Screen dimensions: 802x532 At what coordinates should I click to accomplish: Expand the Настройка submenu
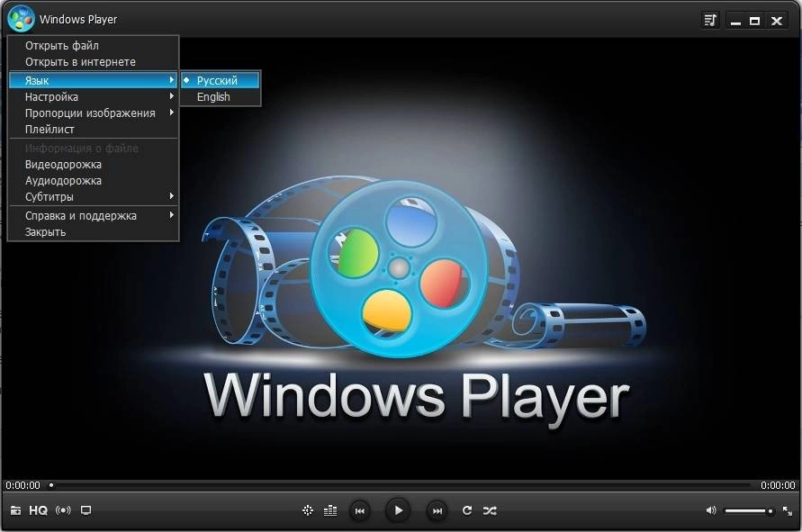[x=93, y=96]
